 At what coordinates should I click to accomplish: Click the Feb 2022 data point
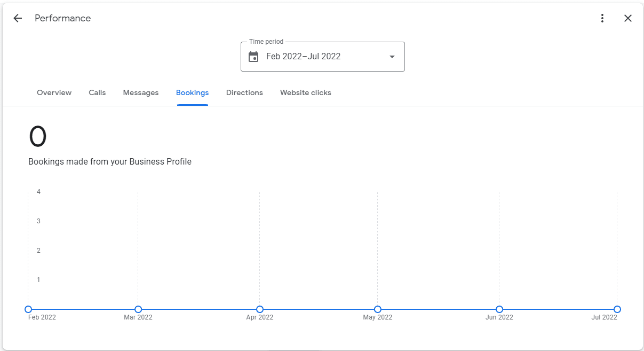[28, 309]
